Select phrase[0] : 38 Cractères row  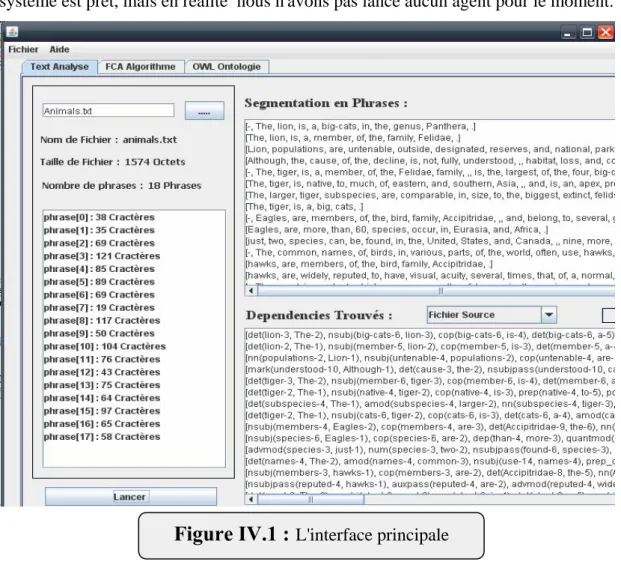pyautogui.click(x=135, y=217)
